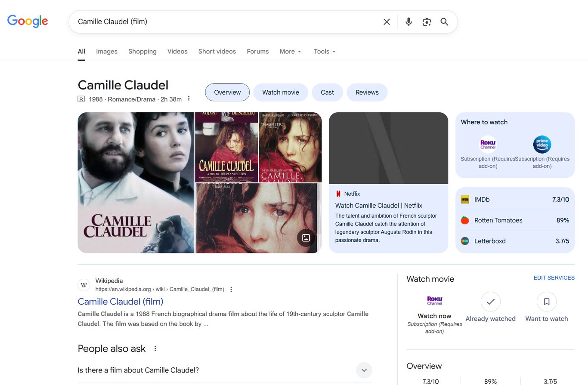Viewport: 588px width, 385px height.
Task: Open options menu for Wikipedia result
Action: pyautogui.click(x=231, y=290)
